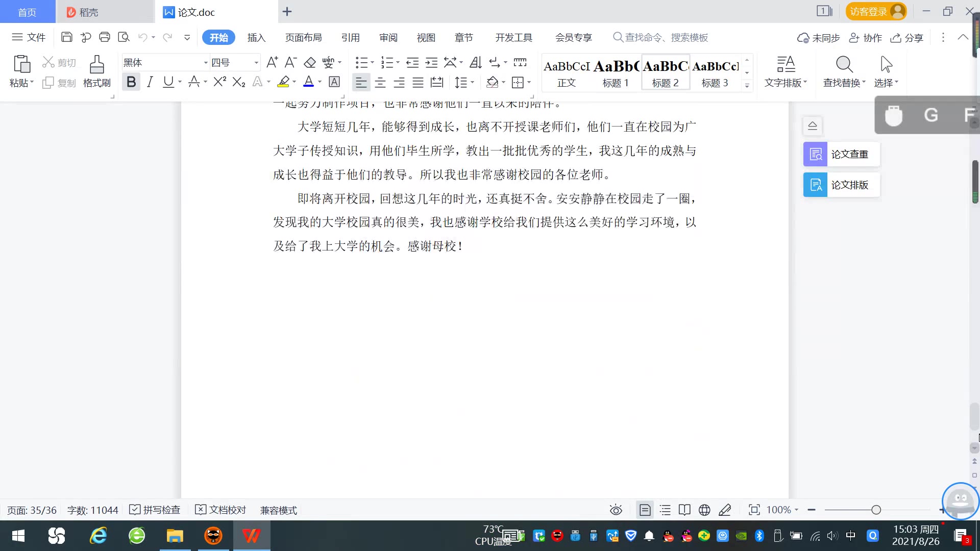Image resolution: width=980 pixels, height=551 pixels.
Task: Select justified text alignment
Action: (418, 82)
